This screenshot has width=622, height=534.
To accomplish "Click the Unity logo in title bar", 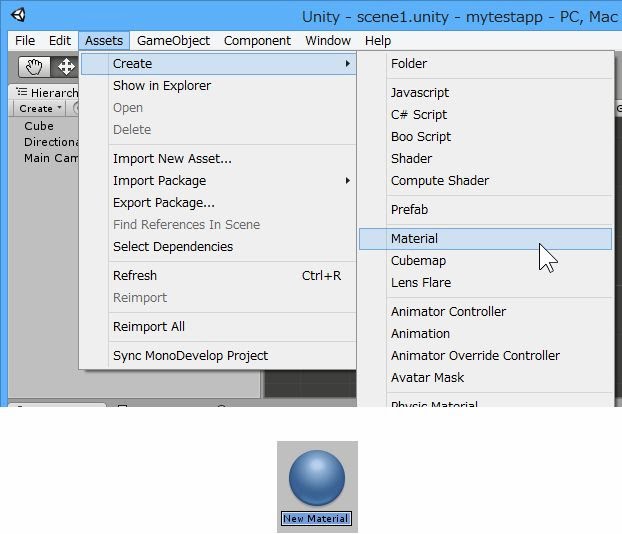I will tap(19, 15).
